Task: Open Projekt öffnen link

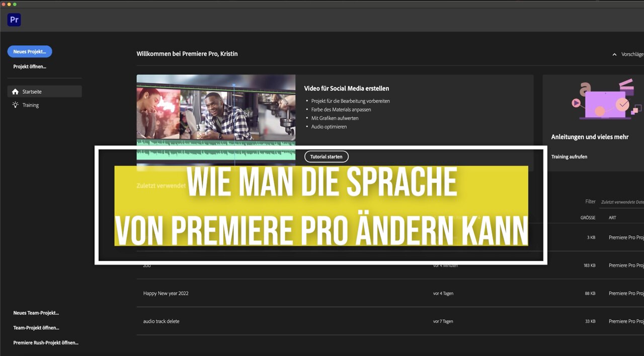Action: [x=30, y=66]
